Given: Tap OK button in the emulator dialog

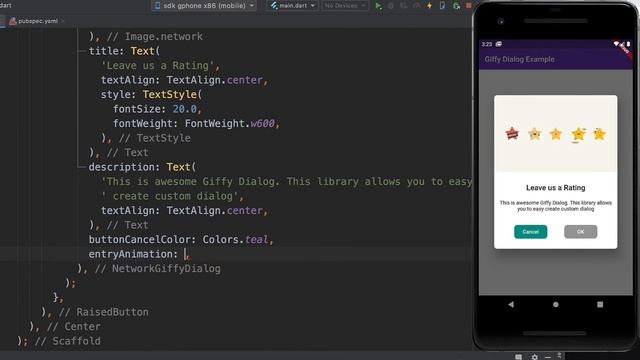Looking at the screenshot, I should click(580, 232).
